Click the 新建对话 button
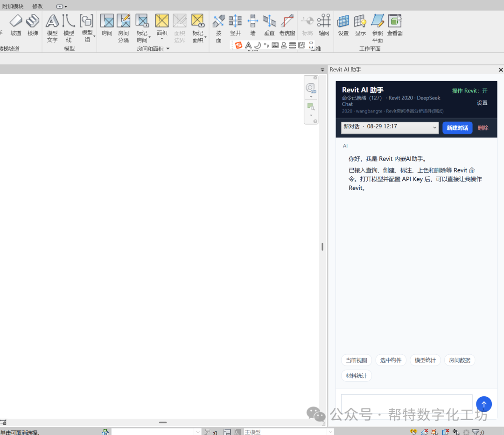Screen dimensions: 504x435 tap(457, 127)
